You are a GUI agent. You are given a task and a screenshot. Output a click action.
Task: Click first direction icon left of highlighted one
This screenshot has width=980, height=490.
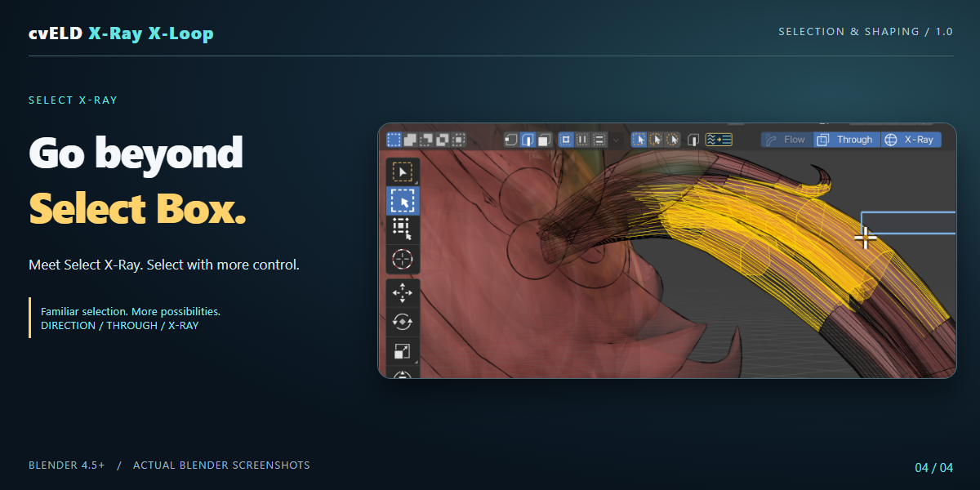[511, 140]
